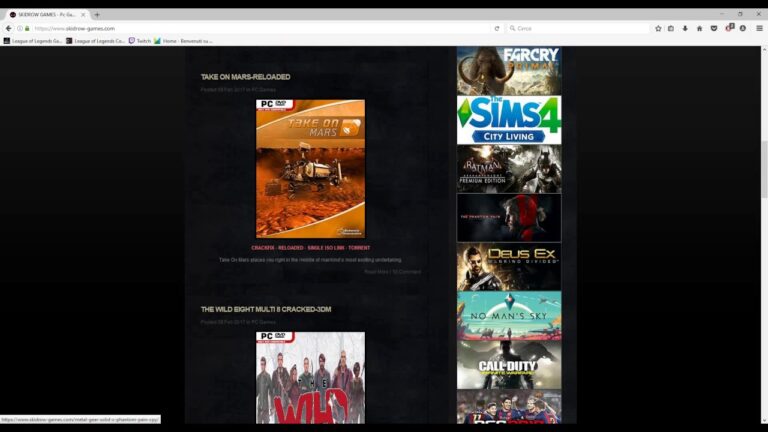Screen dimensions: 768x432
Task: Open the Phantom Pain sidebar banner
Action: pyautogui.click(x=509, y=218)
